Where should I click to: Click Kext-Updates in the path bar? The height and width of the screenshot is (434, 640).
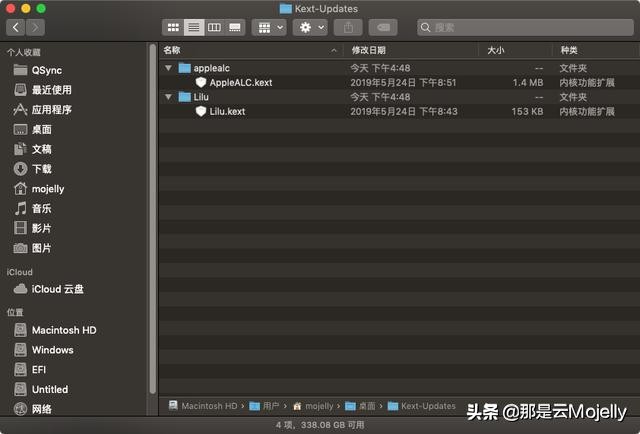coord(422,406)
